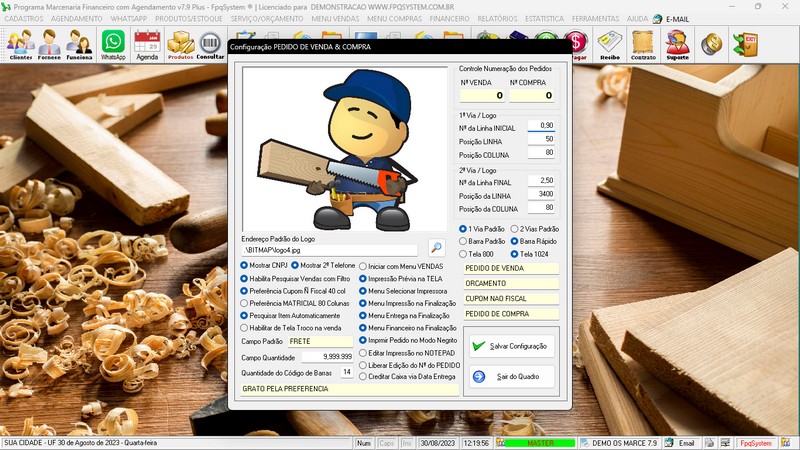The height and width of the screenshot is (450, 800).
Task: Open the FERRAMENTAS menu
Action: [x=595, y=19]
